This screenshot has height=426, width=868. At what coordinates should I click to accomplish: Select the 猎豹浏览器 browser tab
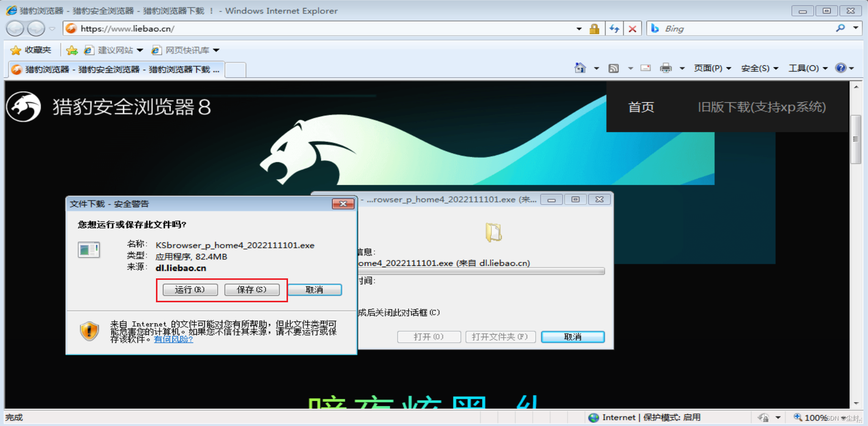coord(116,69)
